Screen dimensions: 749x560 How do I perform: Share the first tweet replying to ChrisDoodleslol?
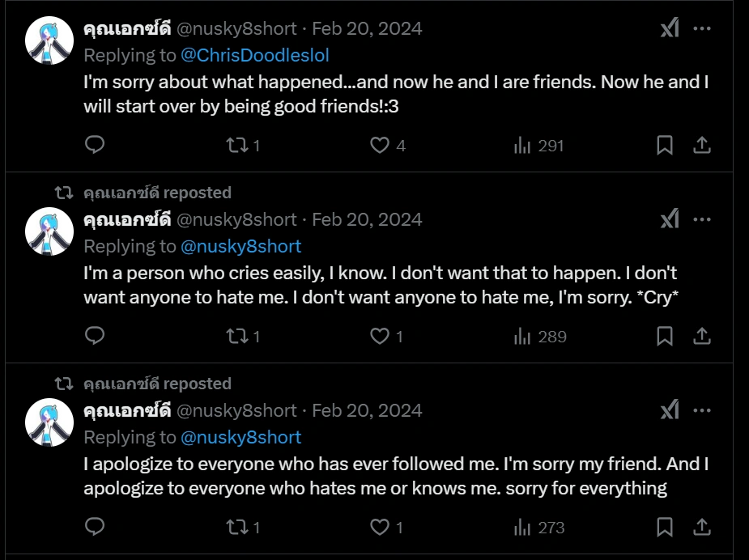tap(702, 146)
